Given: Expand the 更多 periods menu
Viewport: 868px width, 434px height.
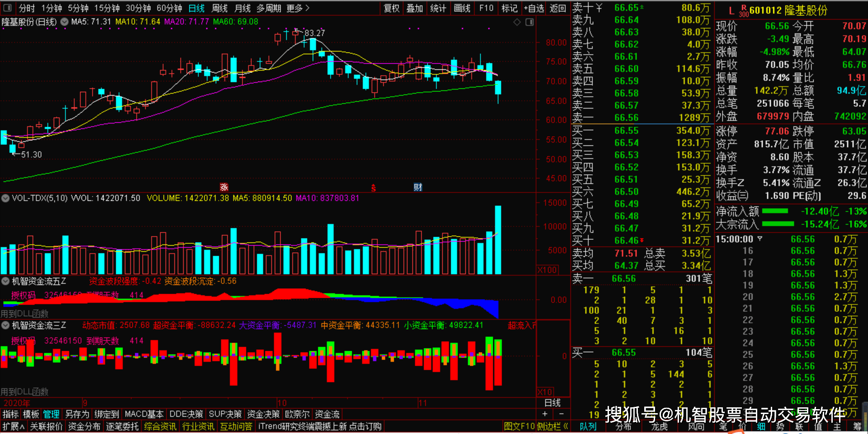Looking at the screenshot, I should tap(298, 8).
